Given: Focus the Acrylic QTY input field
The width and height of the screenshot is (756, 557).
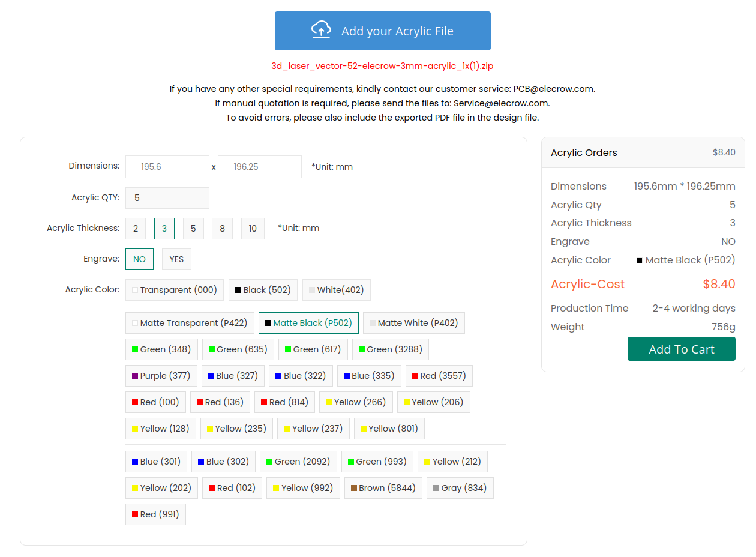Looking at the screenshot, I should click(x=167, y=198).
